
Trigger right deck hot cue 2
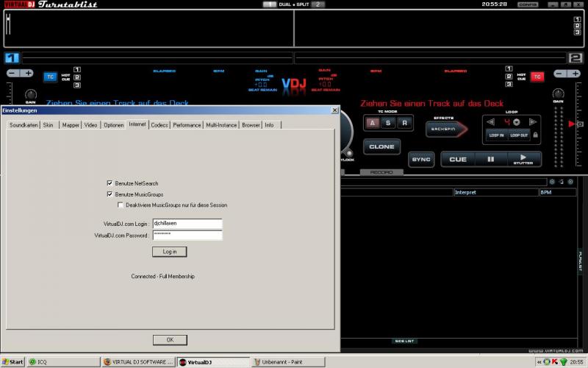[509, 77]
